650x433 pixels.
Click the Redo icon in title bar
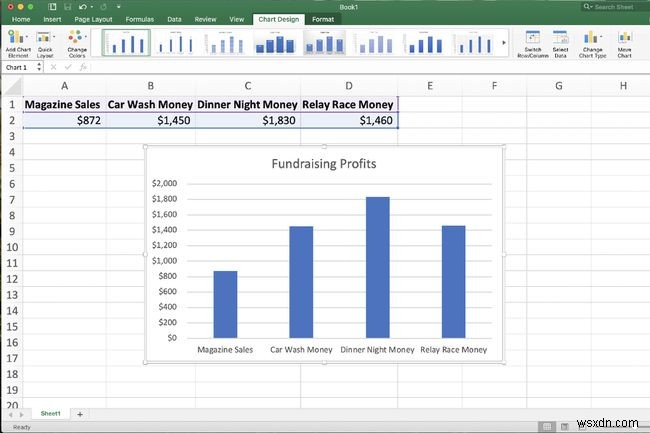coord(103,7)
